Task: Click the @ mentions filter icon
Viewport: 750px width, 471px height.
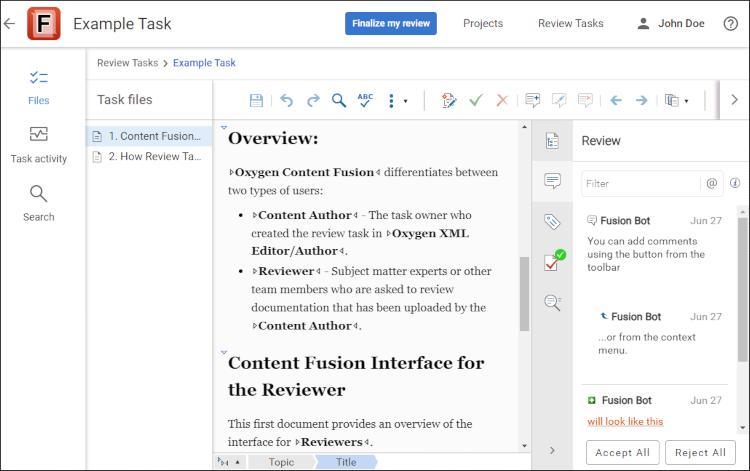Action: pos(712,183)
